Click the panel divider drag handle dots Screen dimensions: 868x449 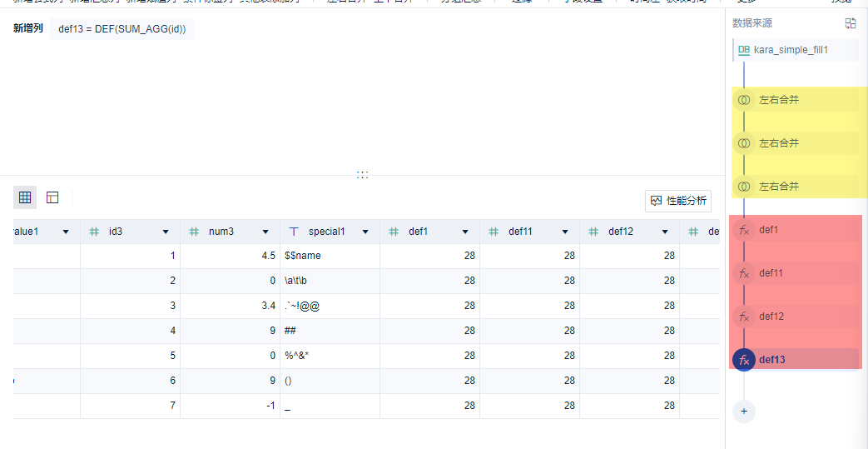point(363,175)
